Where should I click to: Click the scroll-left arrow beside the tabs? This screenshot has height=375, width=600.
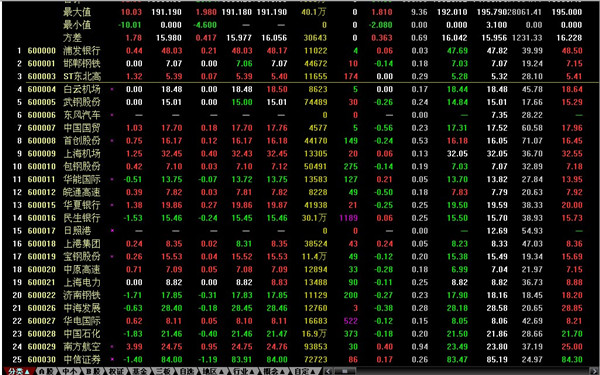(328, 371)
